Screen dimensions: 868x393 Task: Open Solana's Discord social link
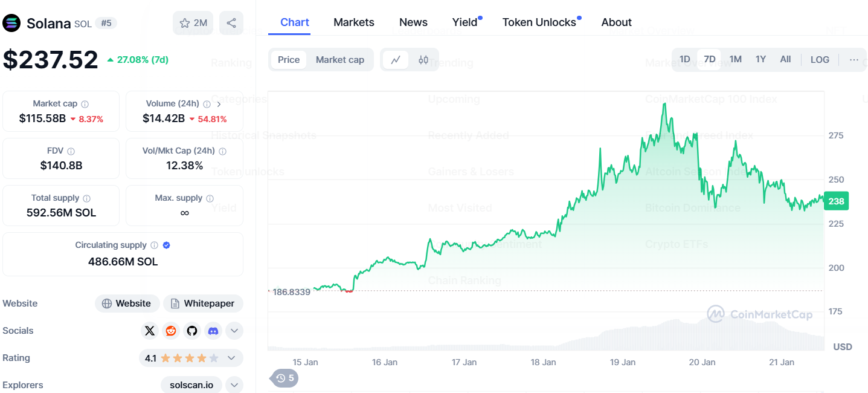point(213,331)
